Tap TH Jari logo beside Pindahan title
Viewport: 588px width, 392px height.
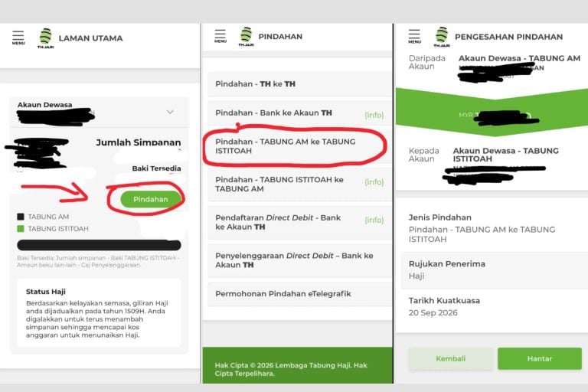pyautogui.click(x=246, y=37)
